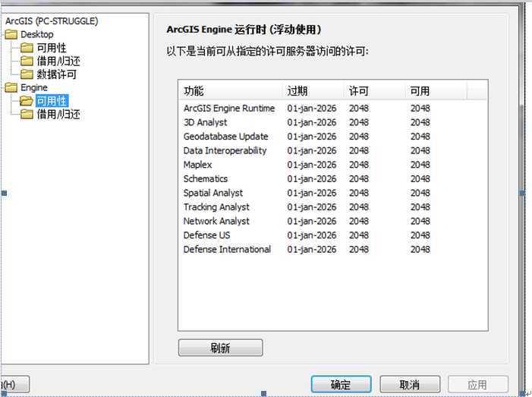Select the Spatial Analyst row
The height and width of the screenshot is (397, 532).
(x=332, y=193)
